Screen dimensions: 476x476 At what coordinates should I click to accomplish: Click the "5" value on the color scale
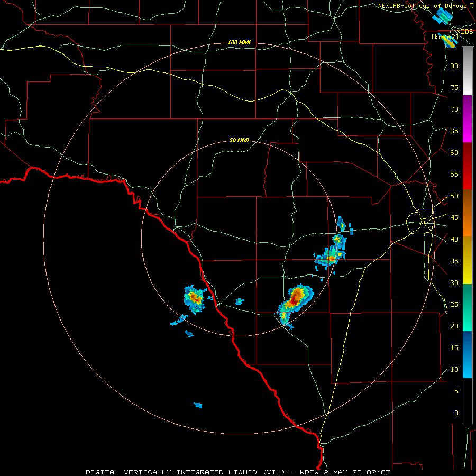coord(456,391)
